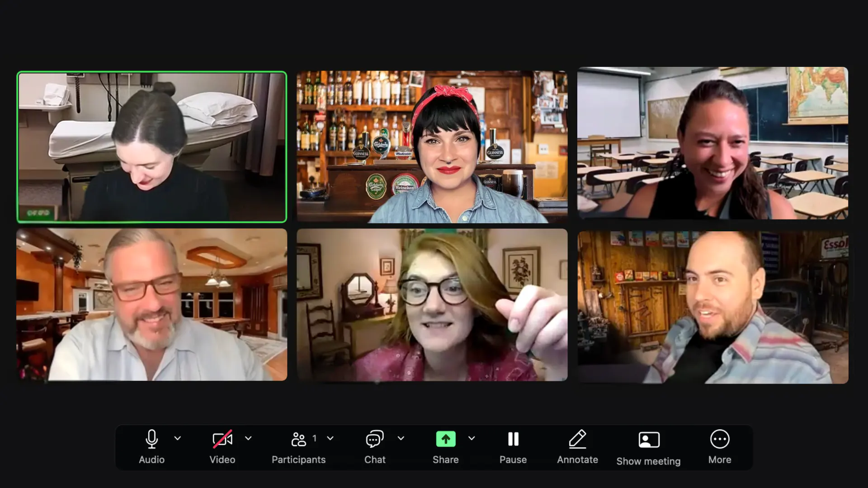Select the active speaker tile with green border

(x=152, y=147)
